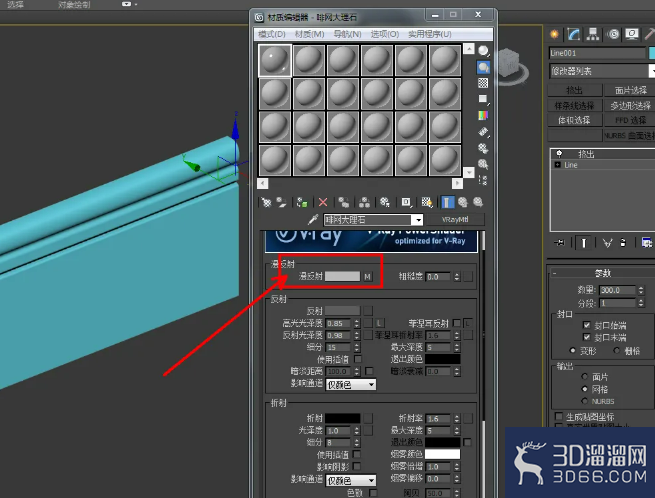Toggle Show Shaded Material in Viewport icon
This screenshot has height=498, width=655.
(427, 203)
